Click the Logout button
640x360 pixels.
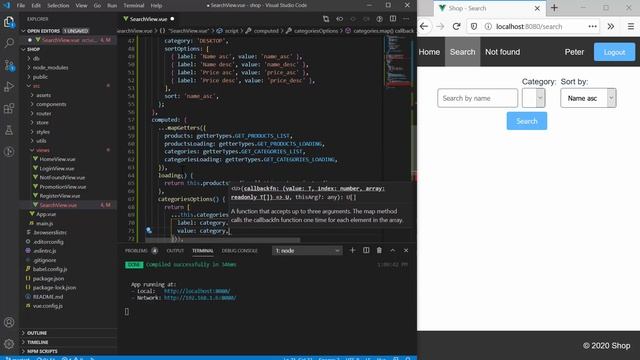[614, 52]
